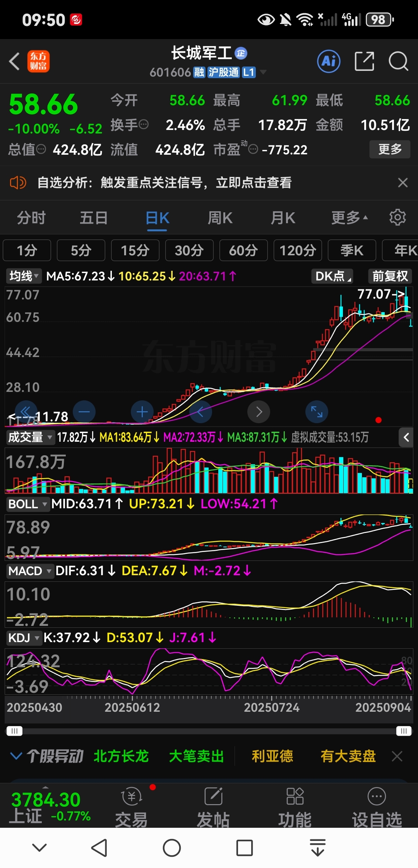Open the 更多 period dropdown

[x=349, y=218]
